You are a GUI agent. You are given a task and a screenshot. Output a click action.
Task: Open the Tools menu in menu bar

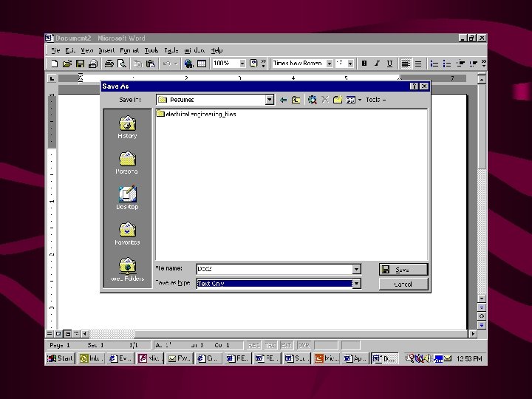point(151,50)
